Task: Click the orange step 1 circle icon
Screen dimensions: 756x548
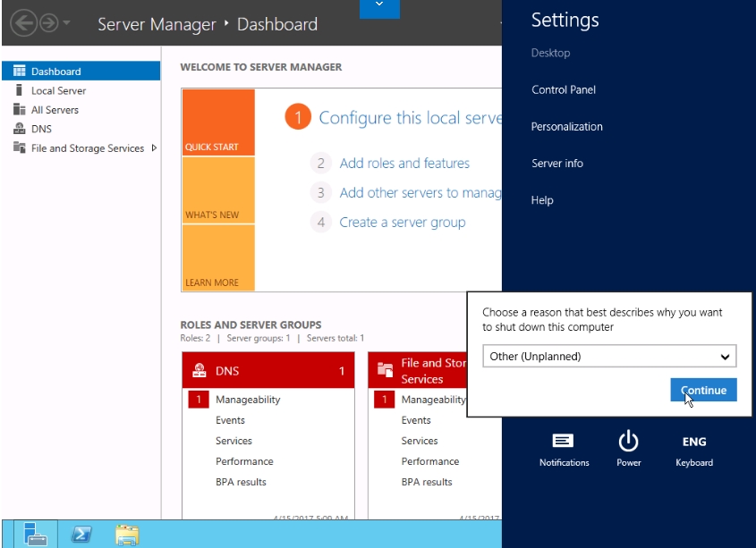Action: tap(298, 117)
